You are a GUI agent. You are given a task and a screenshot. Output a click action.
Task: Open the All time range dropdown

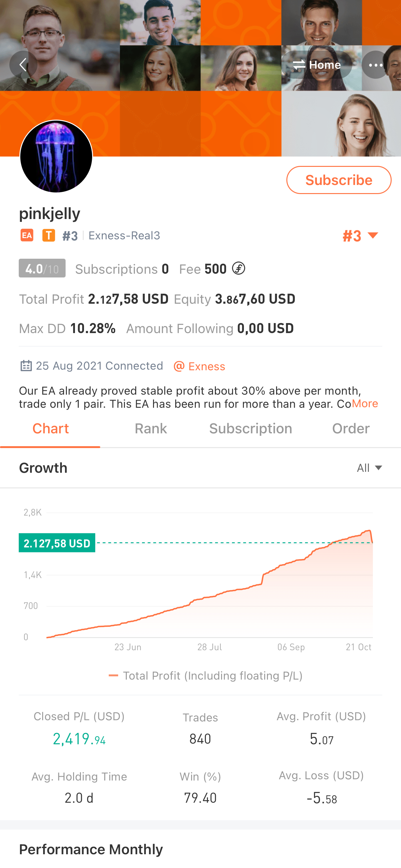click(369, 468)
